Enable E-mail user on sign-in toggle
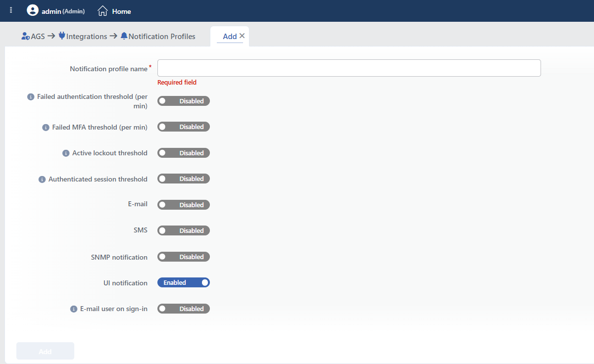 pos(184,309)
